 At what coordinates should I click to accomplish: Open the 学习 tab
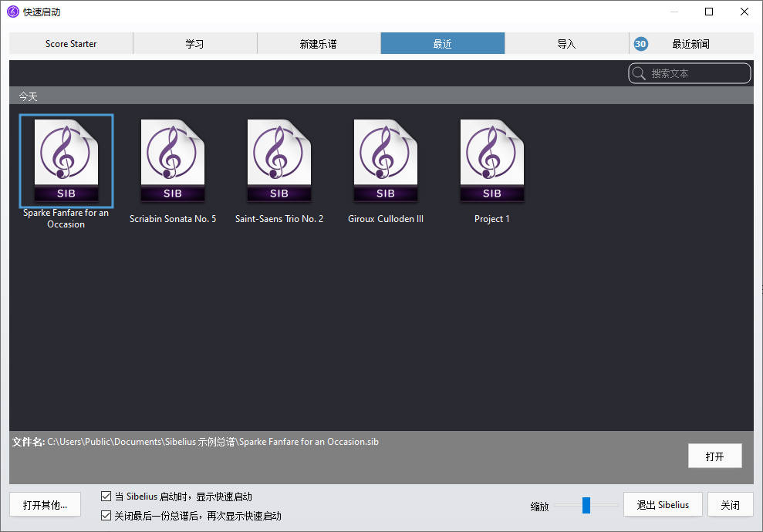(x=194, y=43)
